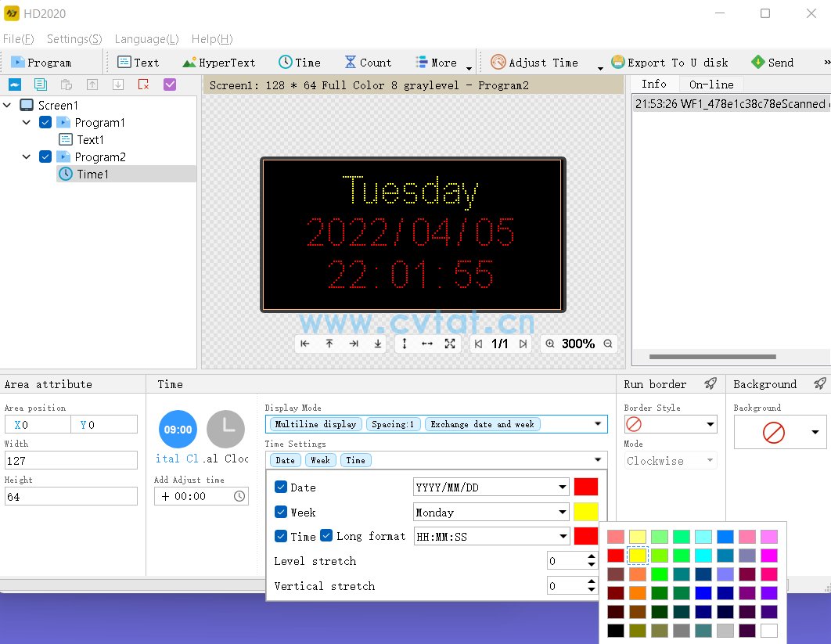
Task: Click the delete item icon in tree toolbar
Action: click(144, 85)
